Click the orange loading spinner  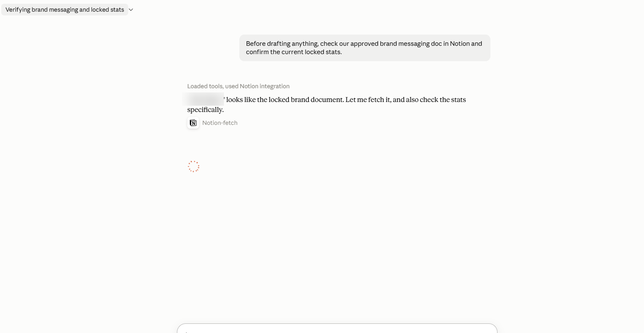(194, 166)
